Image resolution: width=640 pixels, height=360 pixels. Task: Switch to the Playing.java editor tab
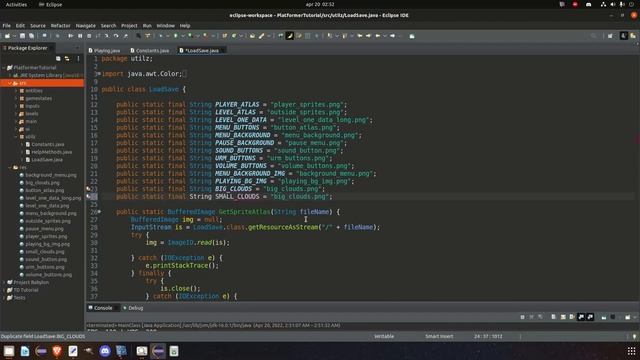[x=104, y=51]
